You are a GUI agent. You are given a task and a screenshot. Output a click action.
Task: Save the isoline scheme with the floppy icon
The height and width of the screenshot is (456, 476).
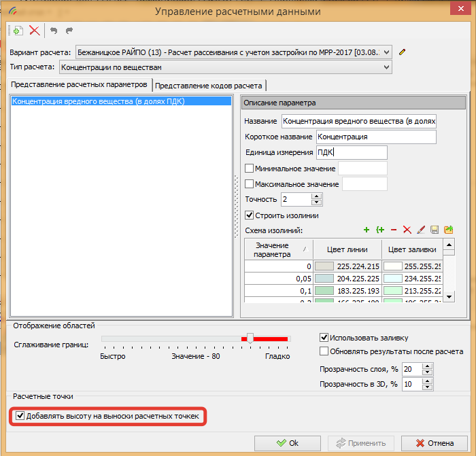point(435,230)
